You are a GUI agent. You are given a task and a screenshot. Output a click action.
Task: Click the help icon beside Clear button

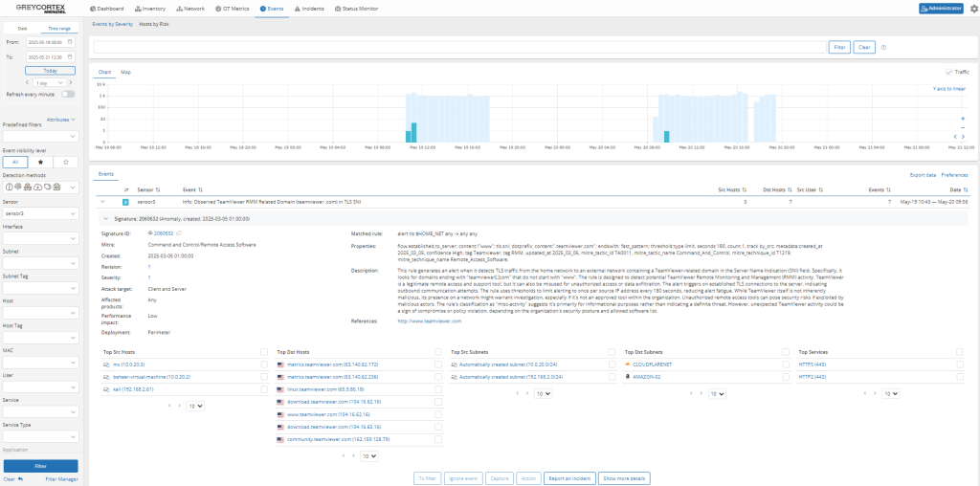883,46
